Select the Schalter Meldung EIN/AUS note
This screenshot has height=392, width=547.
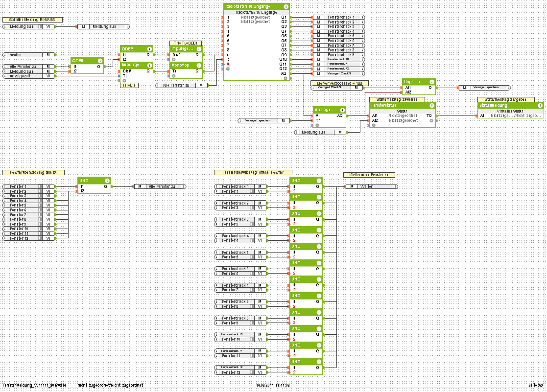pyautogui.click(x=32, y=20)
